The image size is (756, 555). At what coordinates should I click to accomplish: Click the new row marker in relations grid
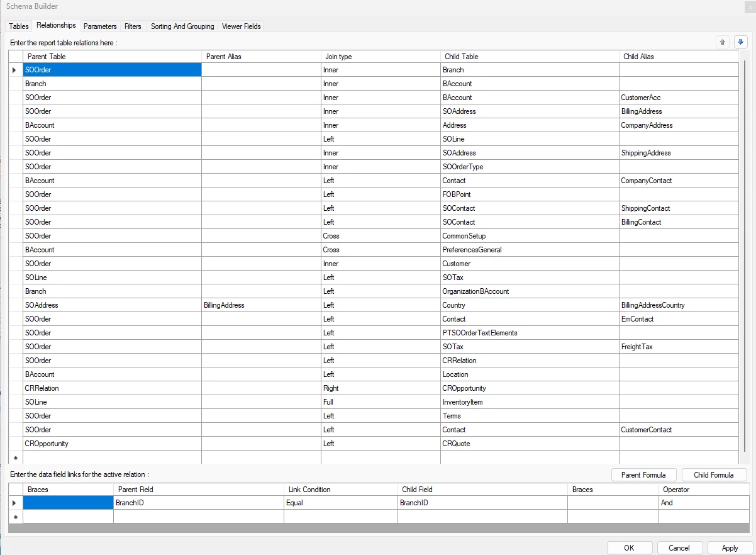pyautogui.click(x=15, y=457)
